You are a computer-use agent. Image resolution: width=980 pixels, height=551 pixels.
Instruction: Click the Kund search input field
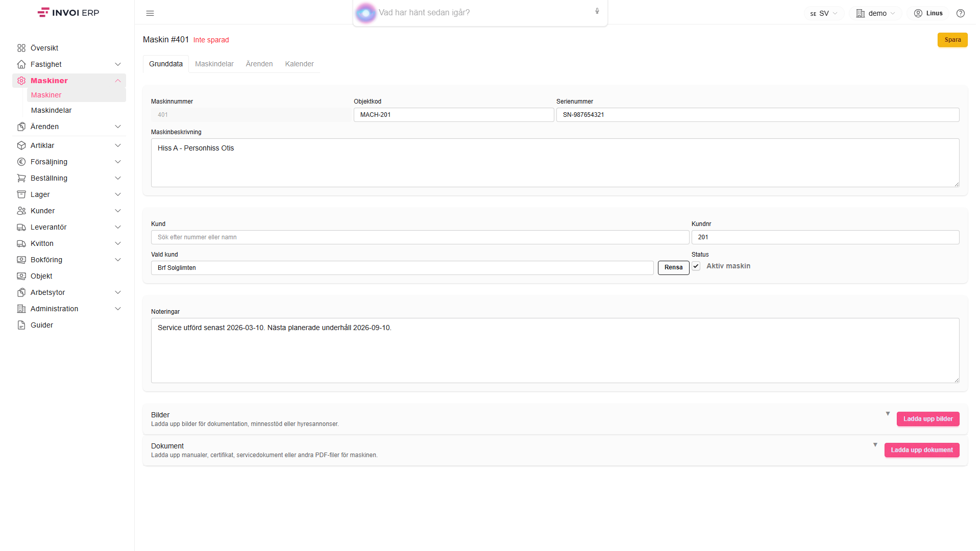420,237
